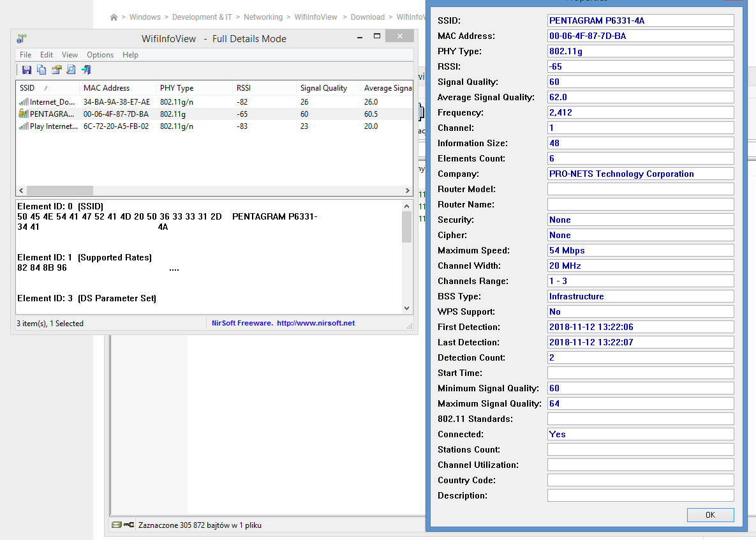
Task: Click the Channels Range field showing 1 - 3
Action: pos(641,281)
